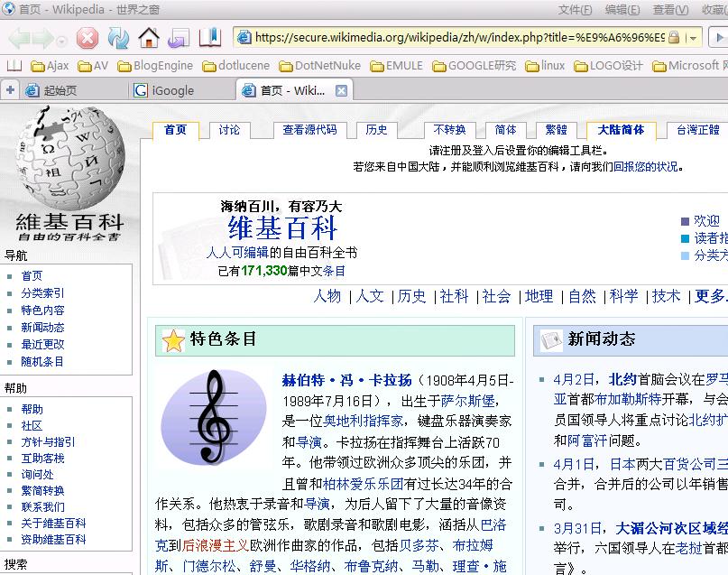The image size is (728, 575).
Task: Open 互助客栈 in help sidebar
Action: coord(42,459)
